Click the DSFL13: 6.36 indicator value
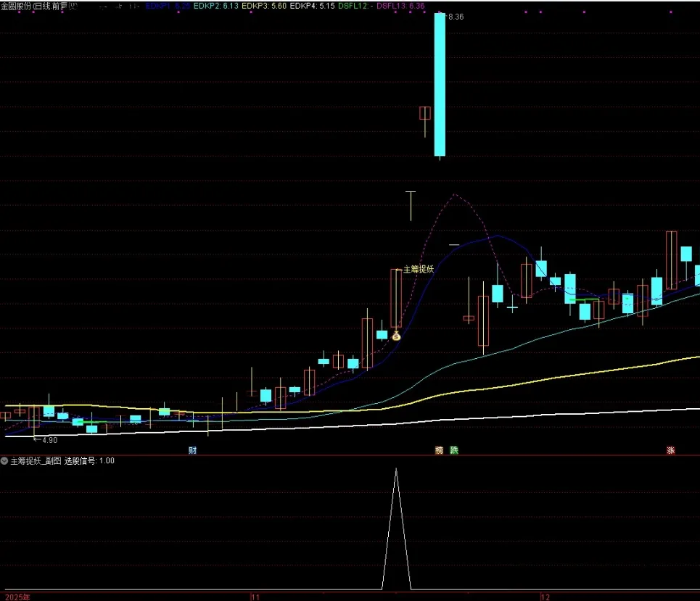 tap(400, 7)
